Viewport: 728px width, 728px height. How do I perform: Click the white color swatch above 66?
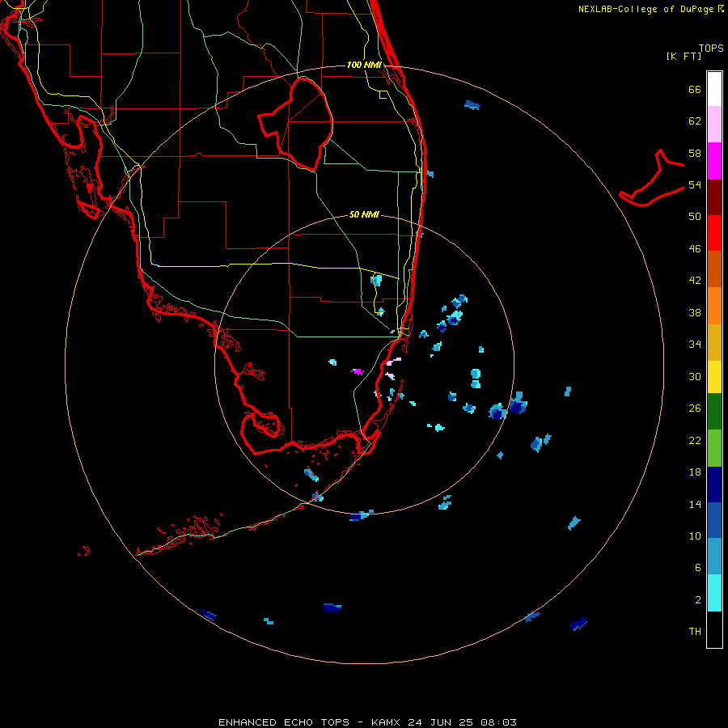[714, 89]
